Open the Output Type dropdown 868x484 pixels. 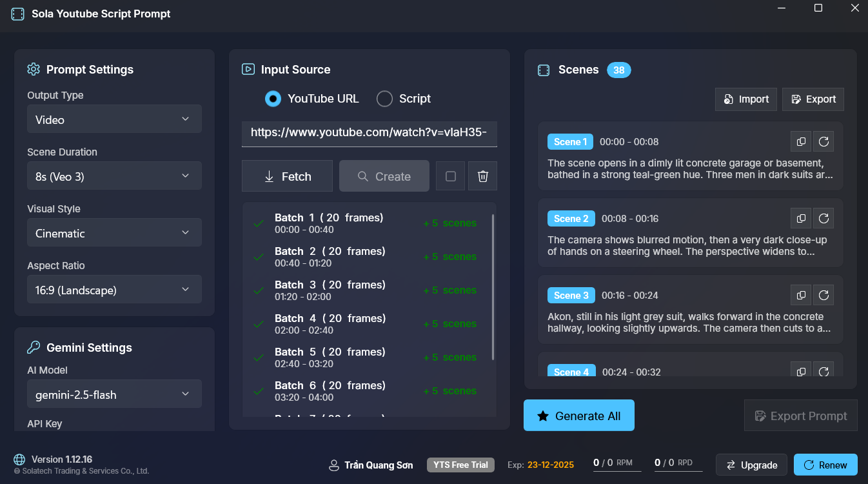coord(114,119)
